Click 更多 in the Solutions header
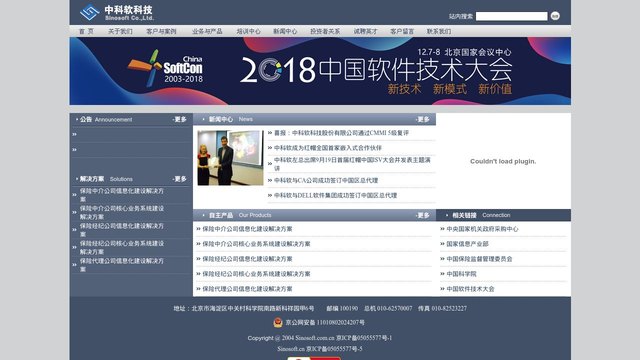This screenshot has width=640, height=360. [180, 179]
